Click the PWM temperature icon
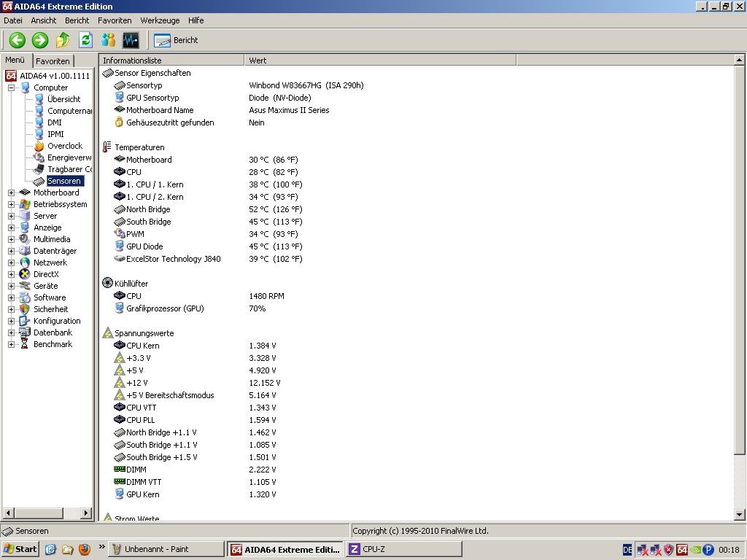 pos(119,234)
